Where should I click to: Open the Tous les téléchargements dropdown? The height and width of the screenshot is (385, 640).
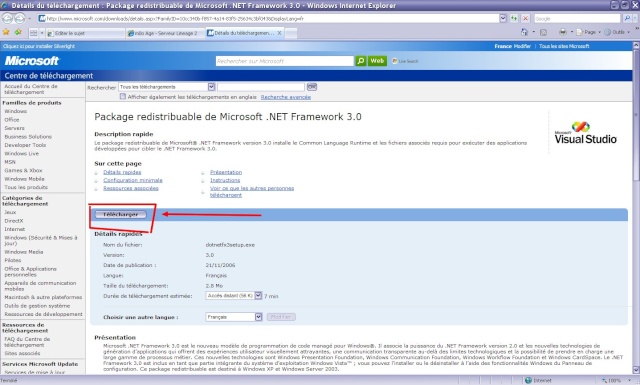tap(211, 87)
